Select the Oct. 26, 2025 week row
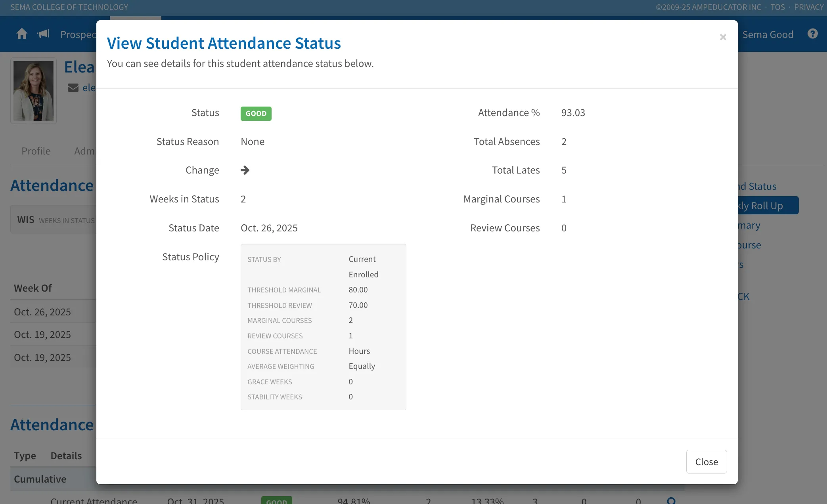The image size is (827, 504). click(53, 312)
